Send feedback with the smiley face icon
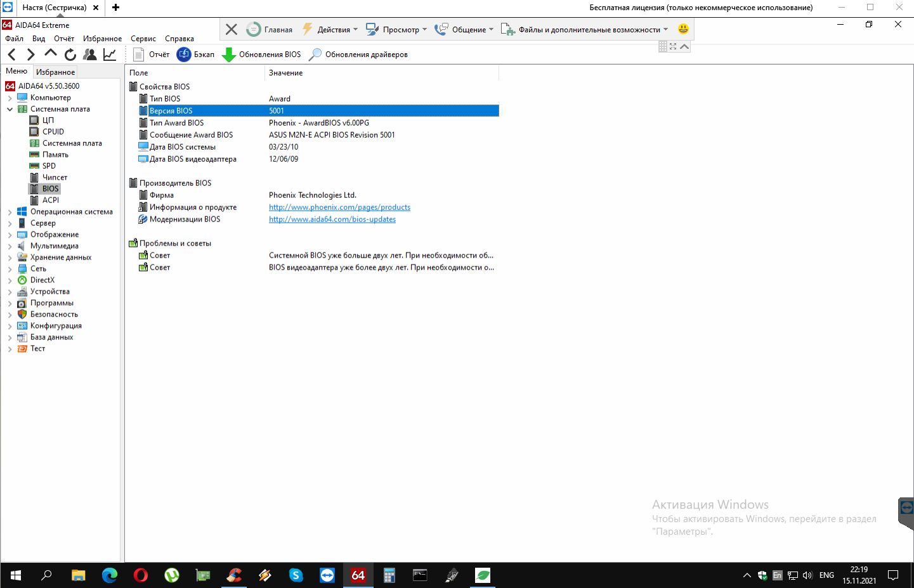Screen dimensions: 914x588 tap(683, 29)
